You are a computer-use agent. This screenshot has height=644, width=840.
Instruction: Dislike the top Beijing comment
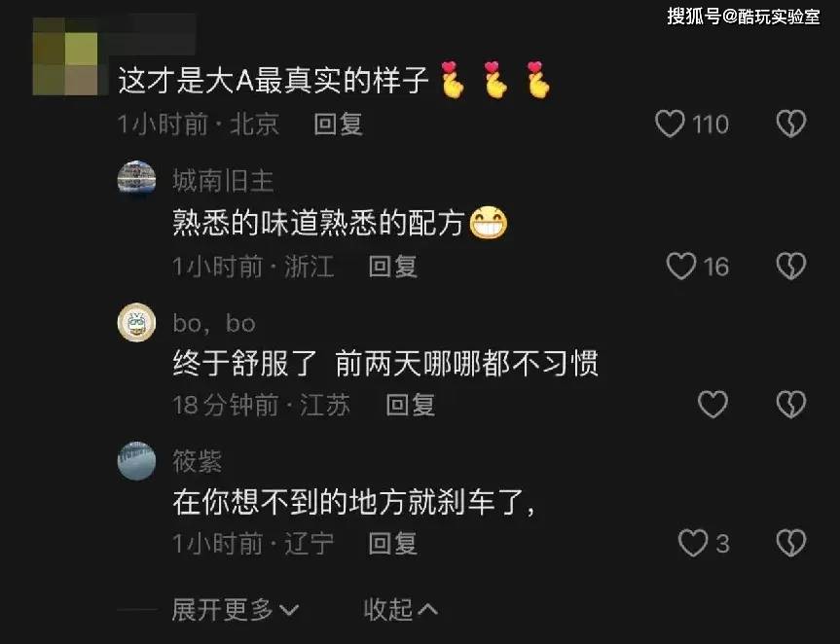click(791, 124)
